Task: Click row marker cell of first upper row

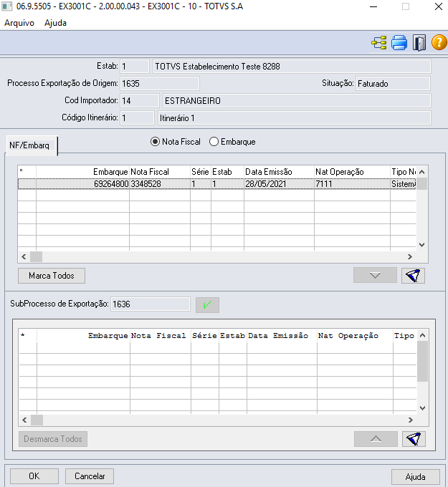Action: 27,184
